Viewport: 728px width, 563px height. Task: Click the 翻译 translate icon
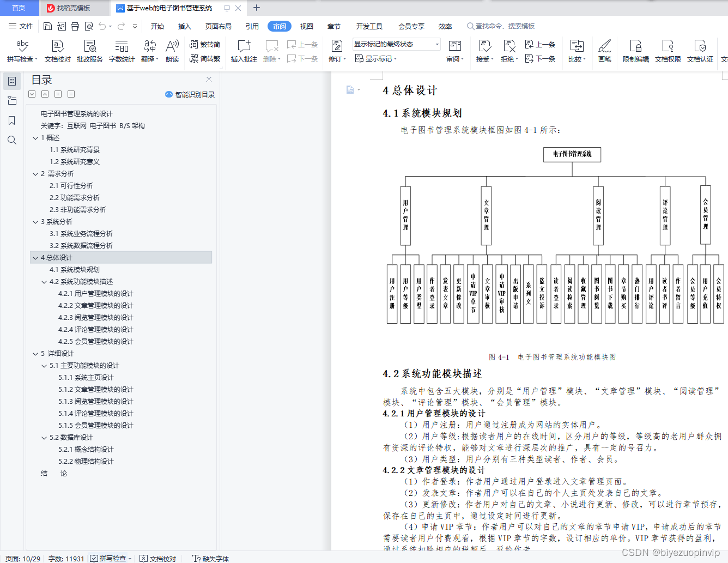(149, 46)
